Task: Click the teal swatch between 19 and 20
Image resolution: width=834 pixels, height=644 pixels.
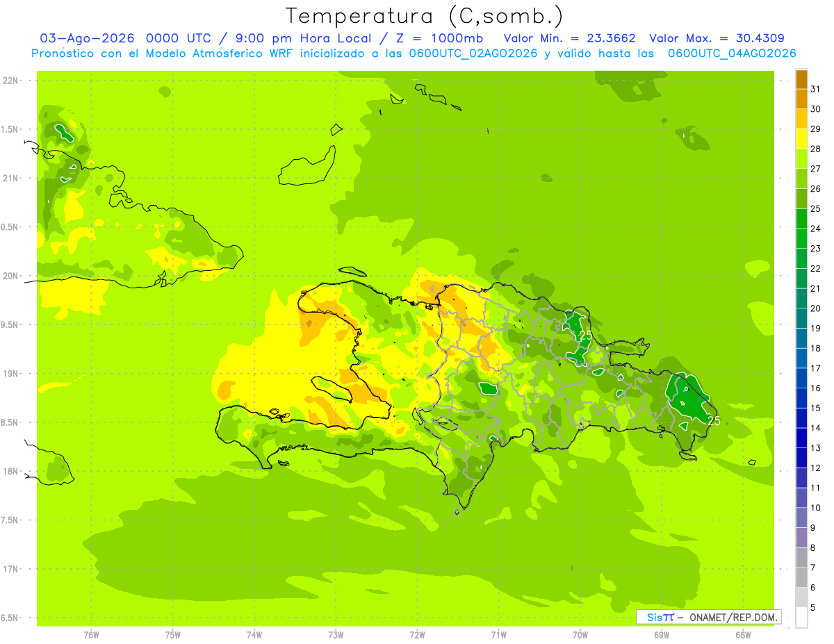Action: click(801, 318)
